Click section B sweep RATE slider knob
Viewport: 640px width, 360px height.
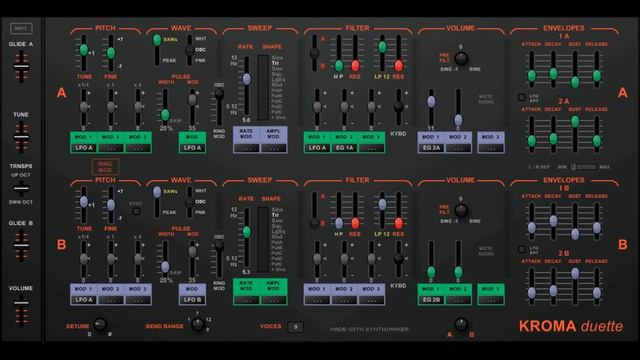[247, 232]
